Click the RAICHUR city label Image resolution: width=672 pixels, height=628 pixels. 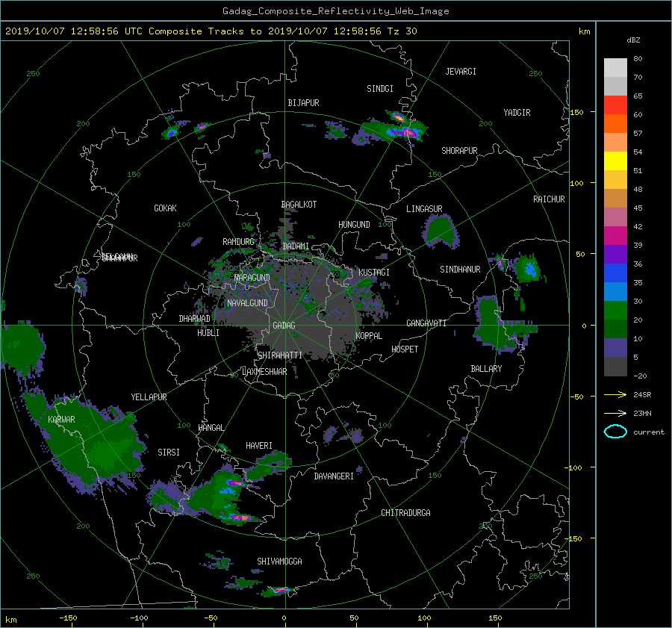pos(549,199)
